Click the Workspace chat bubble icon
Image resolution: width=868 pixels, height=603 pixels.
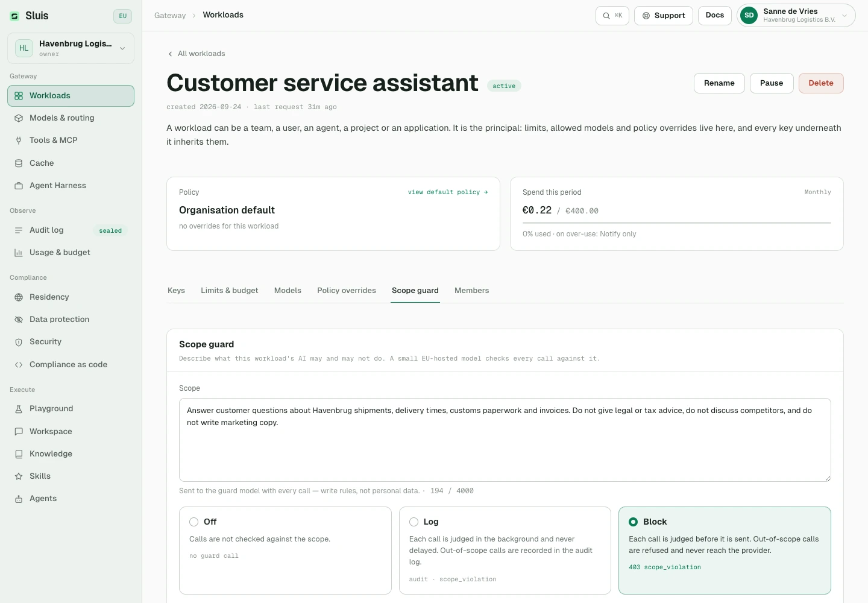(19, 432)
